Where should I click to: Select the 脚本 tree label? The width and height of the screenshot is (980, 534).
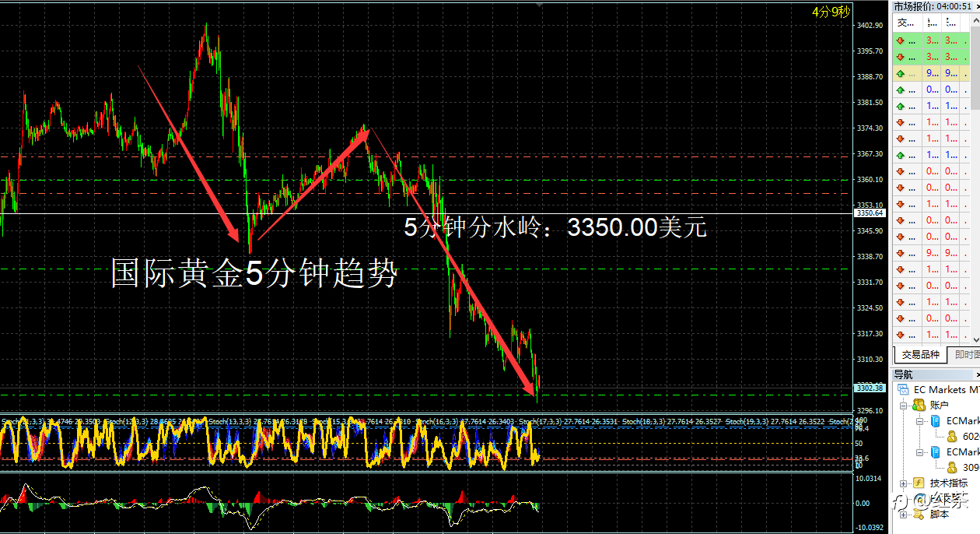click(939, 514)
